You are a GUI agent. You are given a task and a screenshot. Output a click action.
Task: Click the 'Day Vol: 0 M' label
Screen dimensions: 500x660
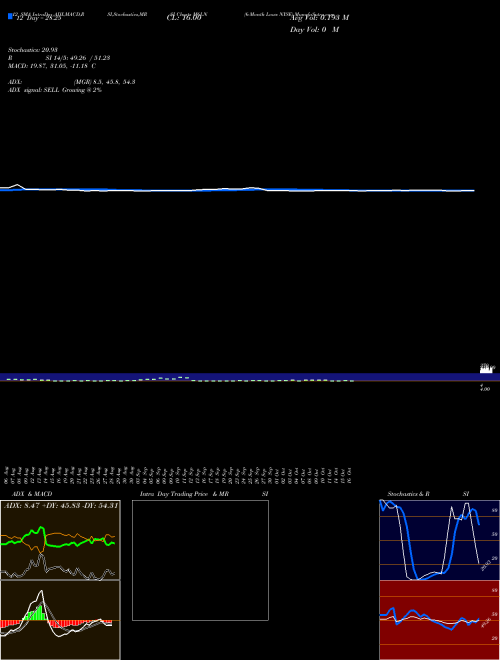pos(314,30)
